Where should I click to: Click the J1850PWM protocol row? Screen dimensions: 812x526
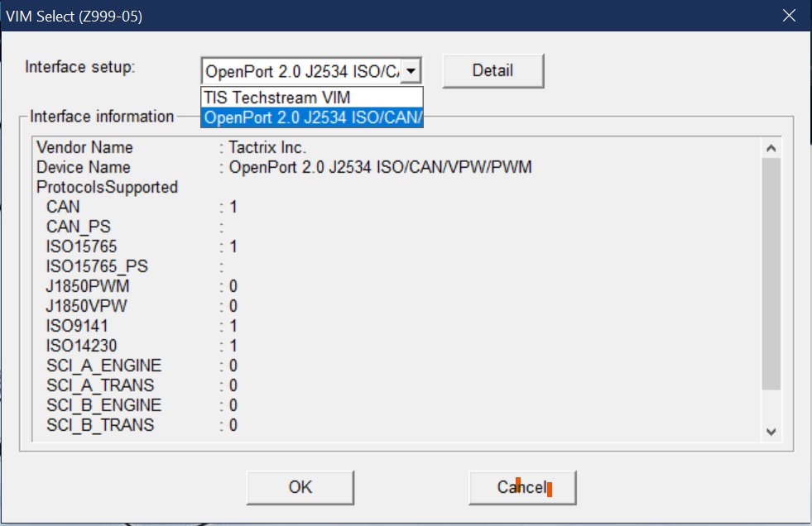88,286
